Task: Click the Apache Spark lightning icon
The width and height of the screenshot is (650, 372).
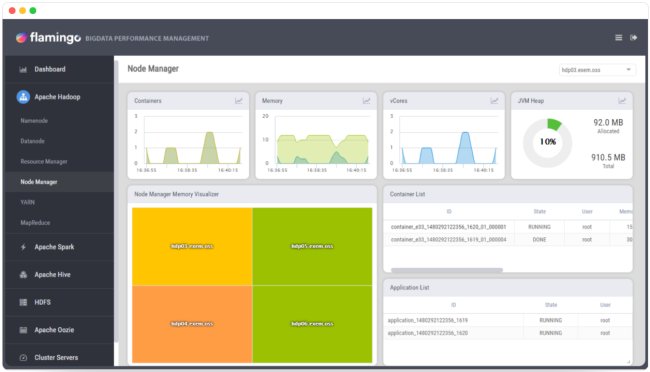Action: click(23, 247)
